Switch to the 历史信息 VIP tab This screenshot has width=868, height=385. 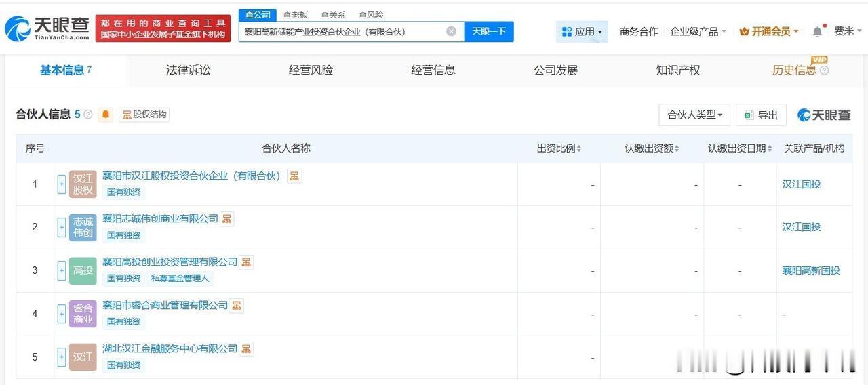(794, 70)
